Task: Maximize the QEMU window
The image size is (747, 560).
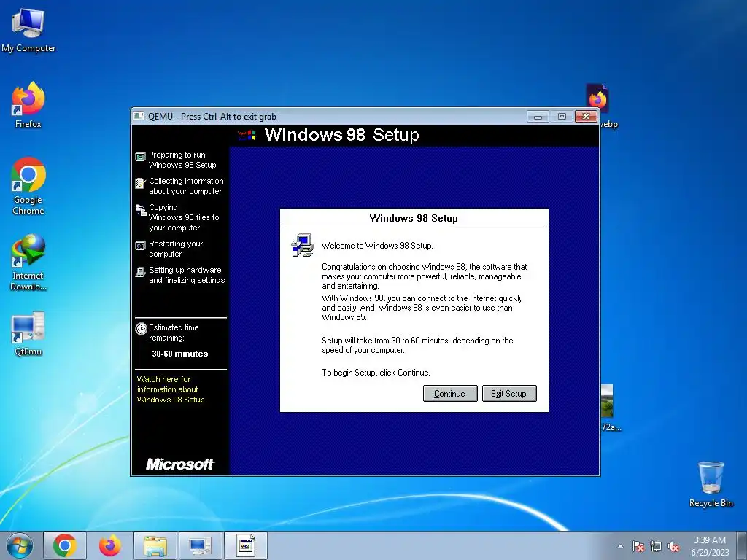Action: click(x=562, y=116)
